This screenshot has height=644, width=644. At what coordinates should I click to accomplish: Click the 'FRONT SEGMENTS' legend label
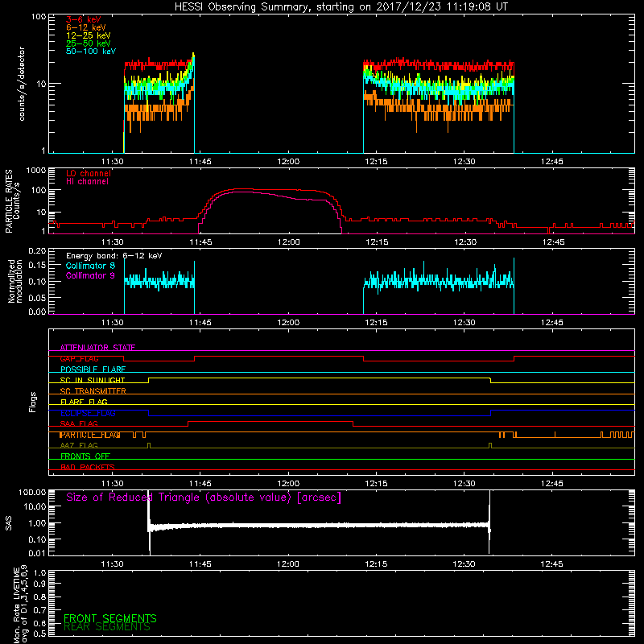point(110,618)
